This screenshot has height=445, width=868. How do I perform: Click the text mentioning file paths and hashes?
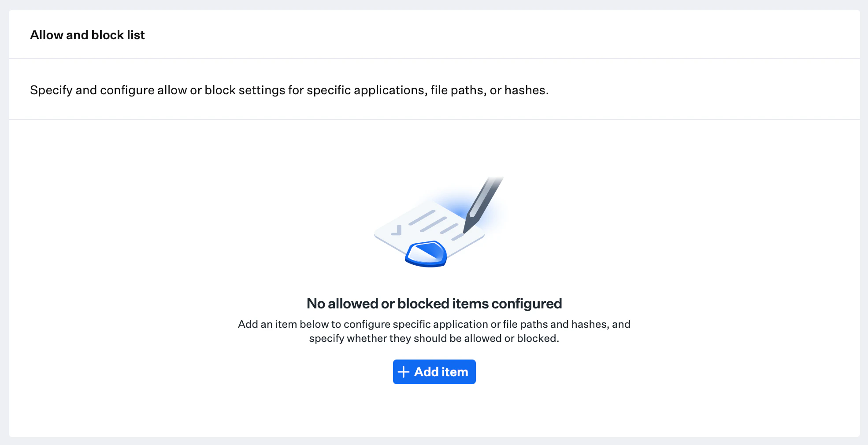(434, 324)
